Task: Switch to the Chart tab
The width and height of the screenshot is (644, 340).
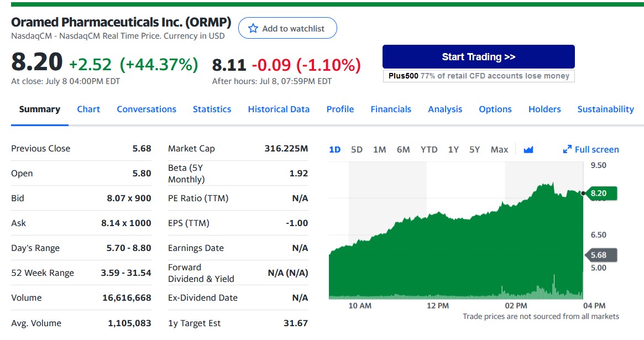Action: coord(88,109)
